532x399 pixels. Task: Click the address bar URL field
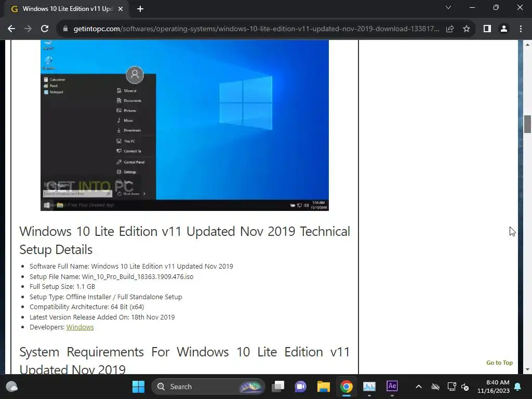tap(256, 29)
